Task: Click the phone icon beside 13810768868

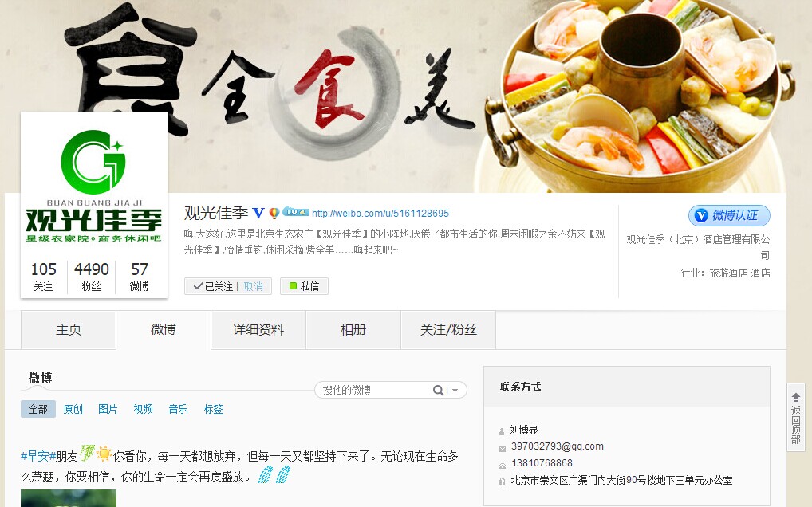Action: pos(502,466)
